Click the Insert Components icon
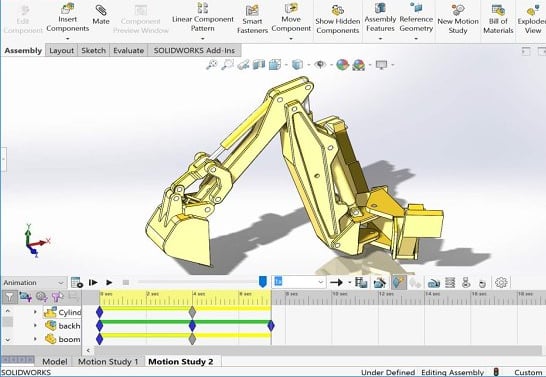The height and width of the screenshot is (377, 546). (x=68, y=8)
